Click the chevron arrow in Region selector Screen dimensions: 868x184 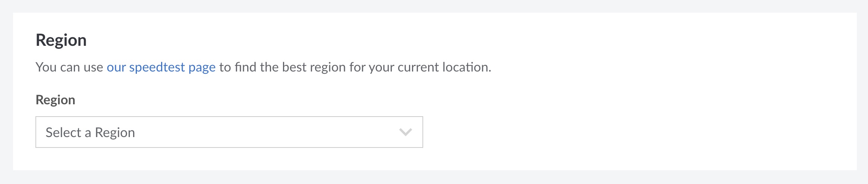click(x=405, y=132)
